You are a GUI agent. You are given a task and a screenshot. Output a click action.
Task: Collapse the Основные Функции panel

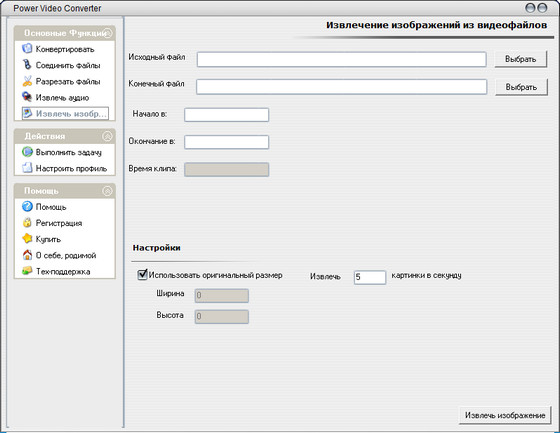[108, 33]
